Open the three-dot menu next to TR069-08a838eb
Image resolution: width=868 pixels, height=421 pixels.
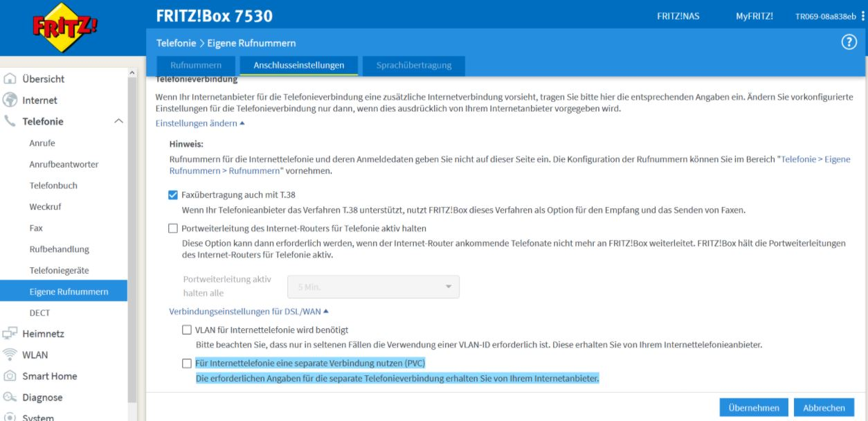pyautogui.click(x=862, y=16)
